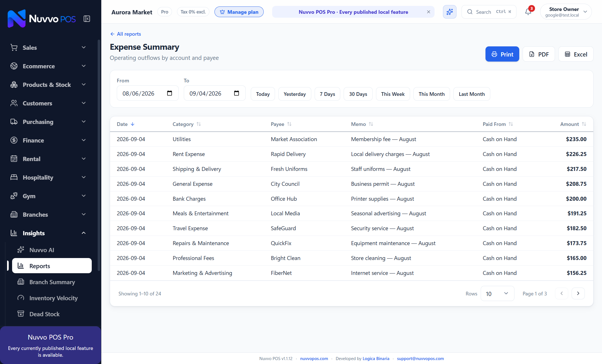Expand the Purchasing menu chevron
This screenshot has width=602, height=364.
pyautogui.click(x=84, y=122)
